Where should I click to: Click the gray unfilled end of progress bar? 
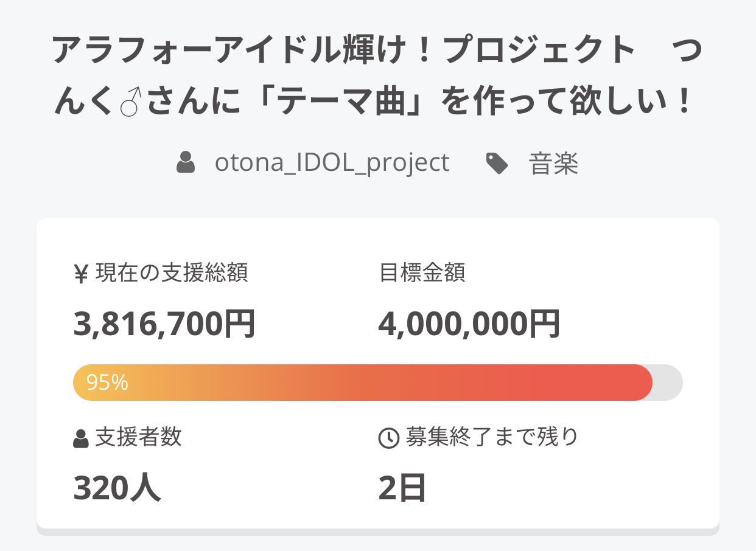click(668, 383)
